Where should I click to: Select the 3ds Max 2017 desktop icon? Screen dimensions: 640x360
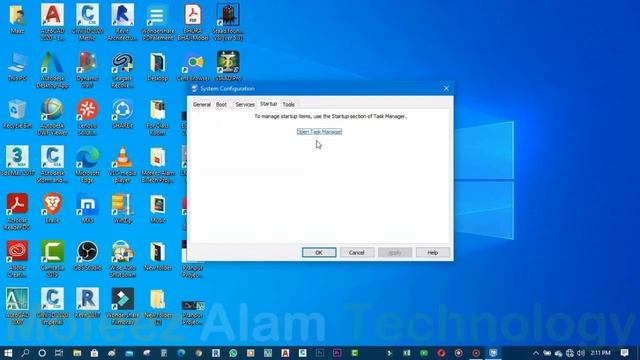[17, 161]
